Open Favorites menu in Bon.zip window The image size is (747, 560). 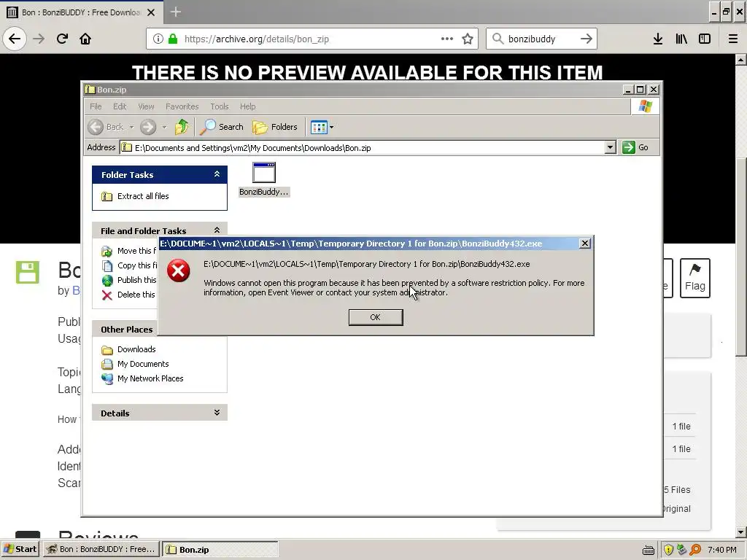(x=182, y=106)
